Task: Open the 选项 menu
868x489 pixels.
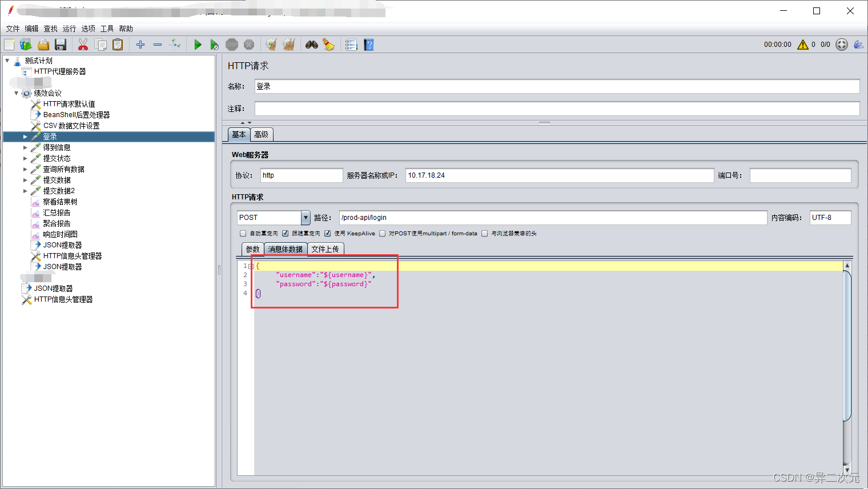Action: point(88,29)
